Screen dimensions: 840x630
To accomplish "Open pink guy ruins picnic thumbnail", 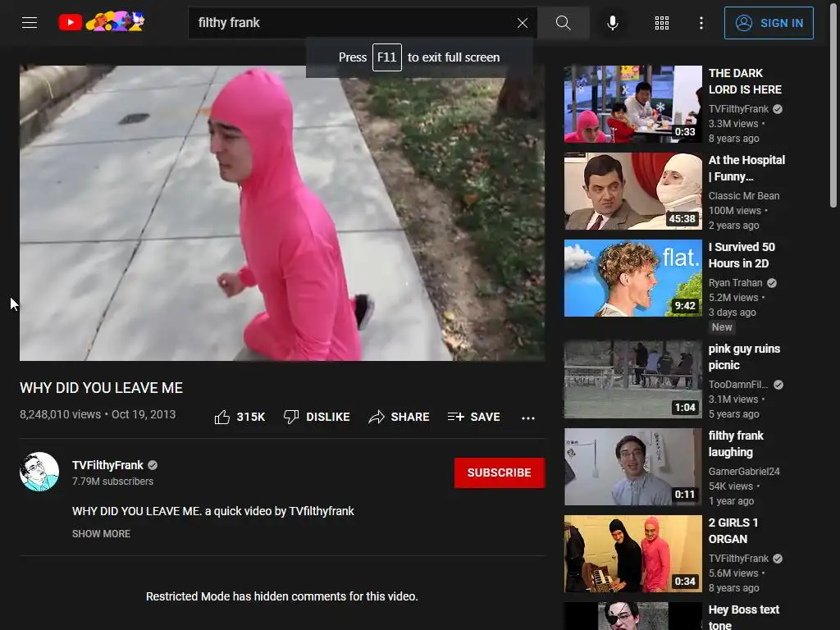I will point(632,379).
